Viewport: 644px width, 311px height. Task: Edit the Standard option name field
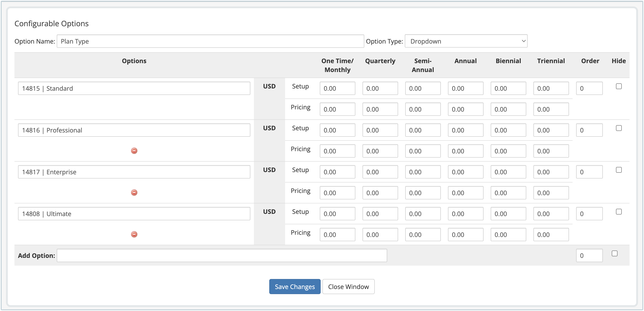pos(134,88)
